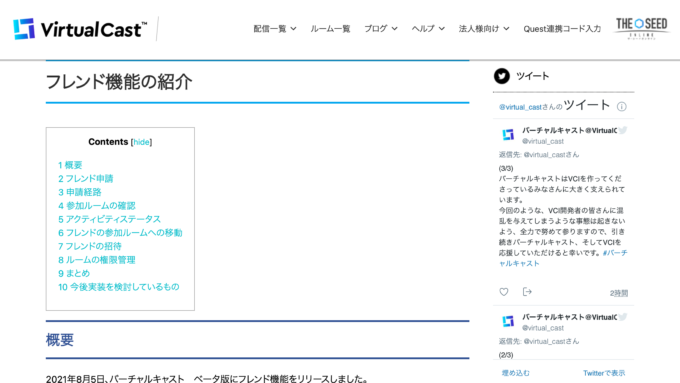Open the tweet timeline info icon
This screenshot has height=383, width=680.
(621, 107)
